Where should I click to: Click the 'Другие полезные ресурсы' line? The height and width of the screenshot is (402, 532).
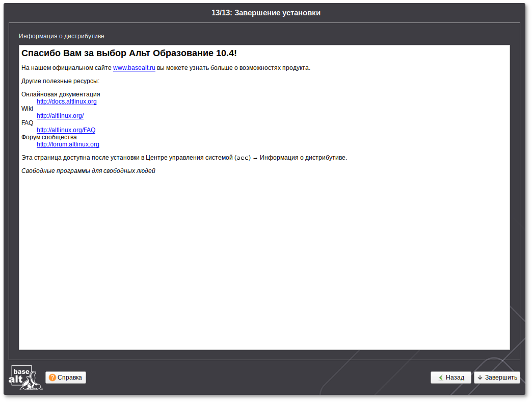point(60,81)
